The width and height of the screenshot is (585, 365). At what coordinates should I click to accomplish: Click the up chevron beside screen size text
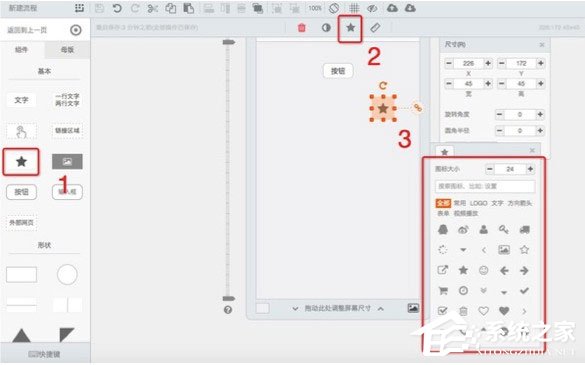(381, 309)
